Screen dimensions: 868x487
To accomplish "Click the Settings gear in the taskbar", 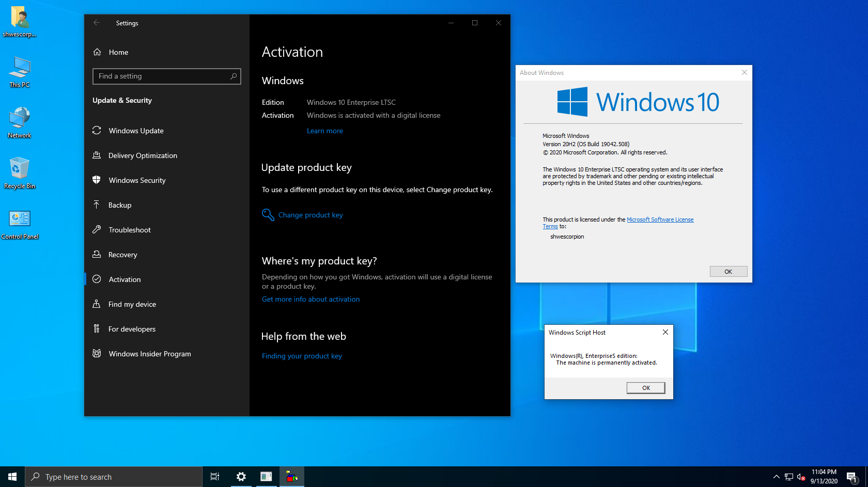I will (241, 477).
